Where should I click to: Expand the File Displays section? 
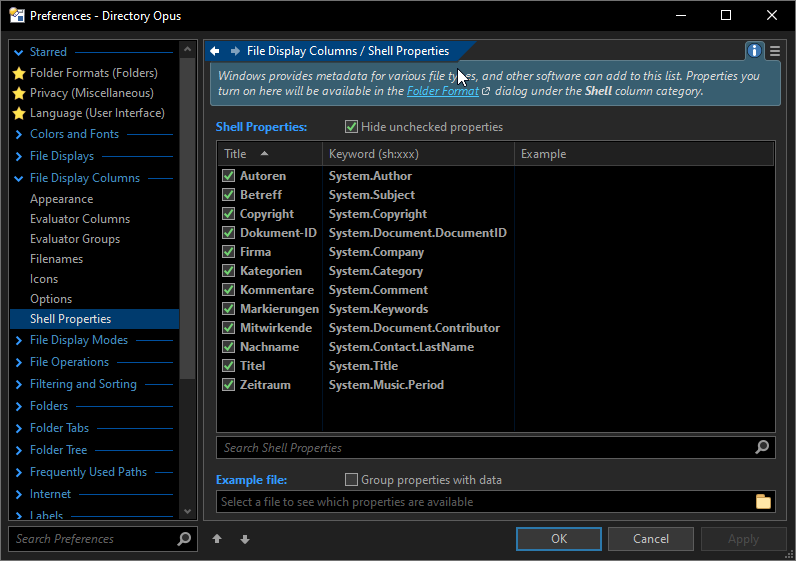19,156
